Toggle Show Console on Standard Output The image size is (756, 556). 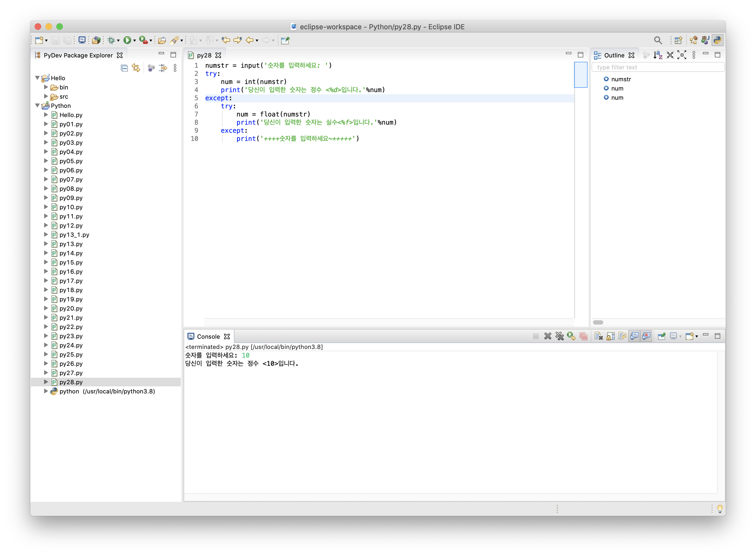click(x=634, y=336)
